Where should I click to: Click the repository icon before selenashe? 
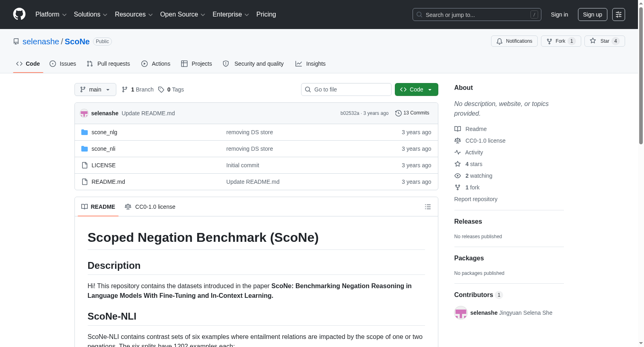[x=16, y=42]
